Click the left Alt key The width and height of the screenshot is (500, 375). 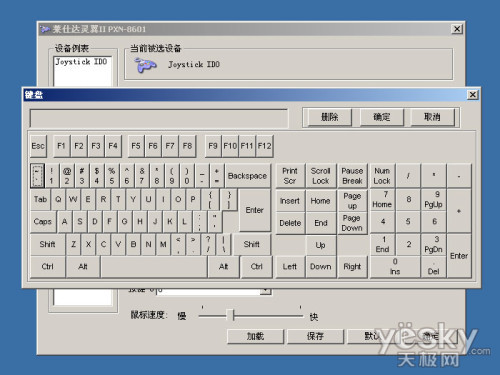[x=83, y=267]
